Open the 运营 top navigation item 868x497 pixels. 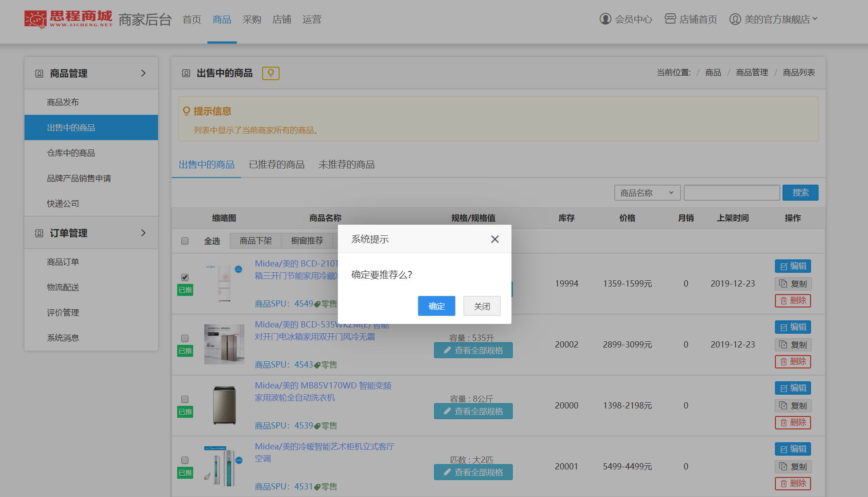[312, 20]
